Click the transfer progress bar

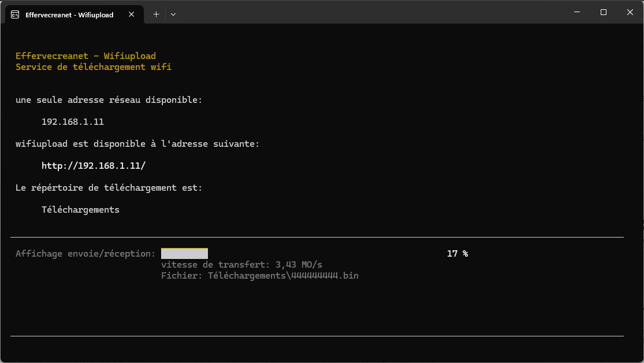pos(184,253)
